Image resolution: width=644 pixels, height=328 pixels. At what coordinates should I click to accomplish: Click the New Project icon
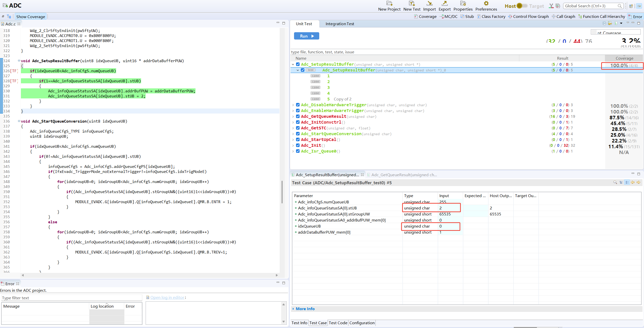point(389,4)
